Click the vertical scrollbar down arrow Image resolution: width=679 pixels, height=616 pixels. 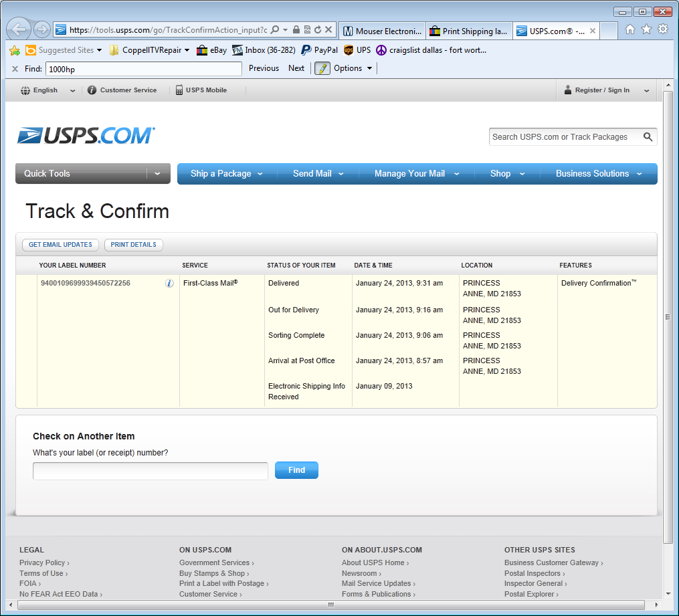coord(668,593)
